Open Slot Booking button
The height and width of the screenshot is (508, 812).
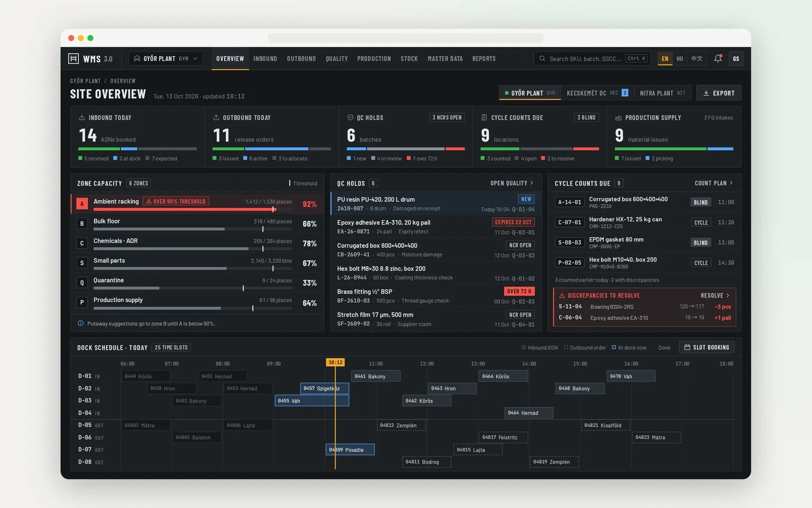pos(706,347)
